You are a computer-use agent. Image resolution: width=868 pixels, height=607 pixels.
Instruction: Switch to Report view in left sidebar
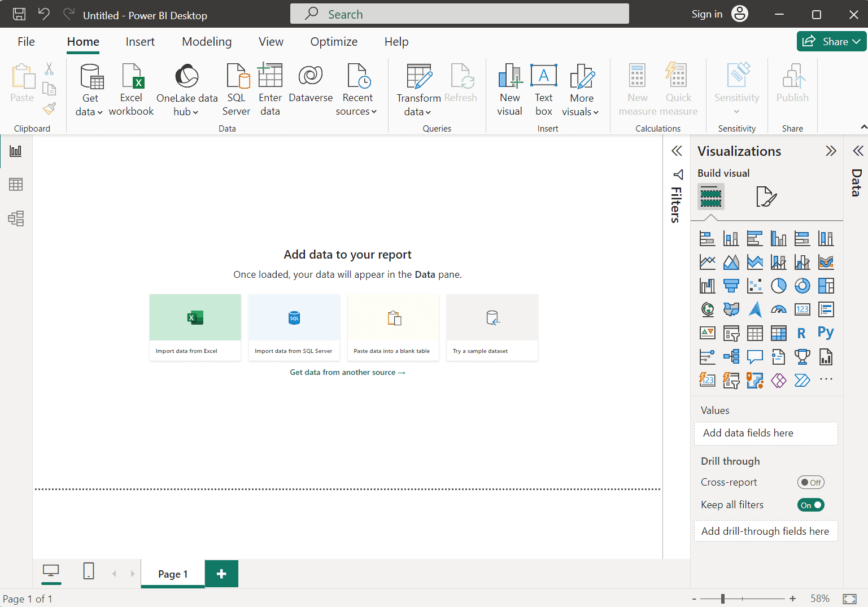(16, 151)
